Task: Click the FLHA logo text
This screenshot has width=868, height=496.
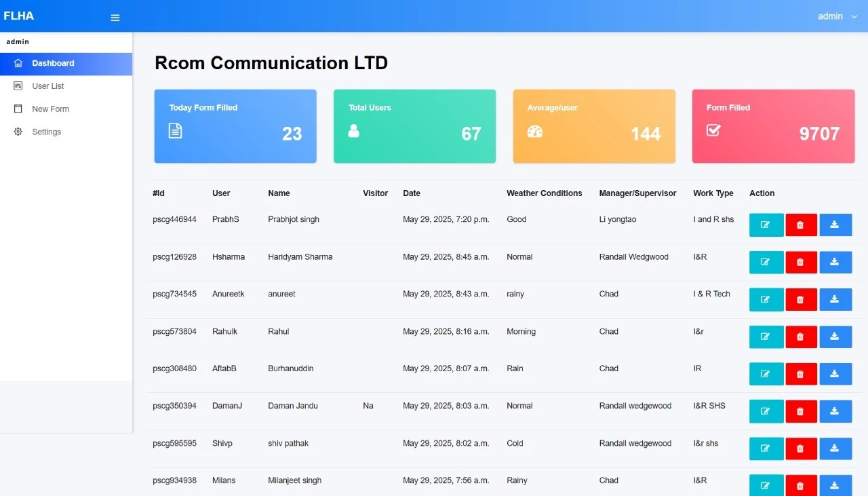Action: (x=19, y=16)
